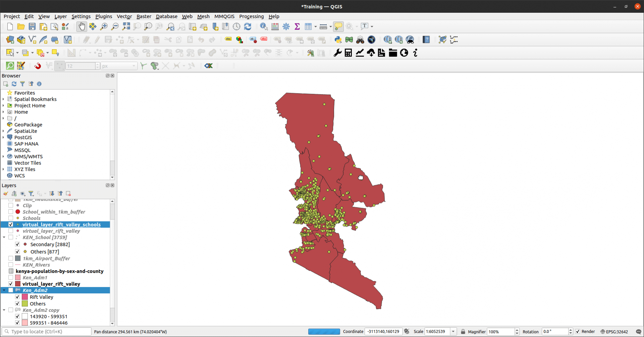Open the Attribute Table

(308, 26)
